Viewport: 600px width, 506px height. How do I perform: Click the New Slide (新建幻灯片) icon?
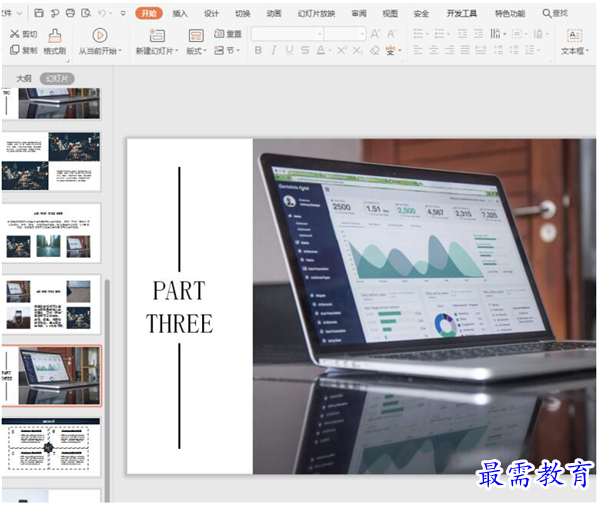(x=157, y=35)
